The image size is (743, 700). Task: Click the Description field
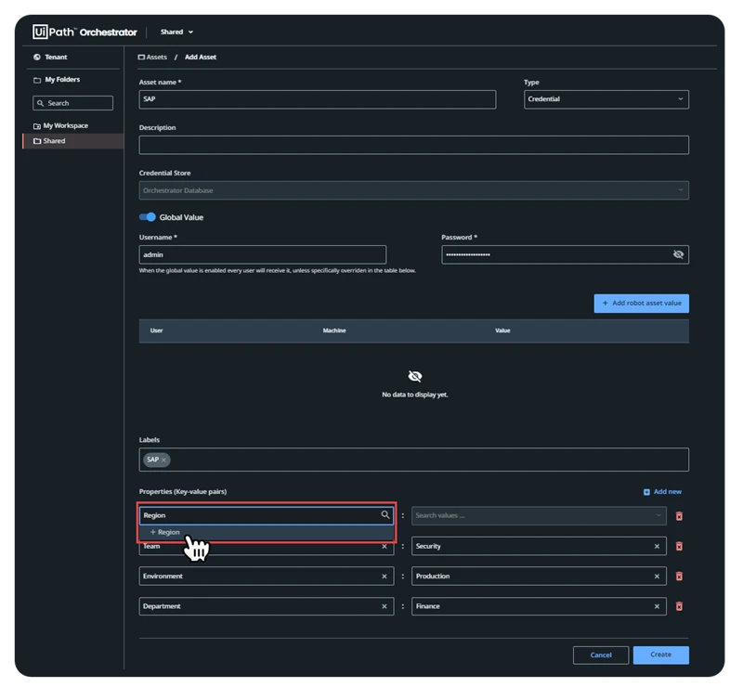point(413,145)
